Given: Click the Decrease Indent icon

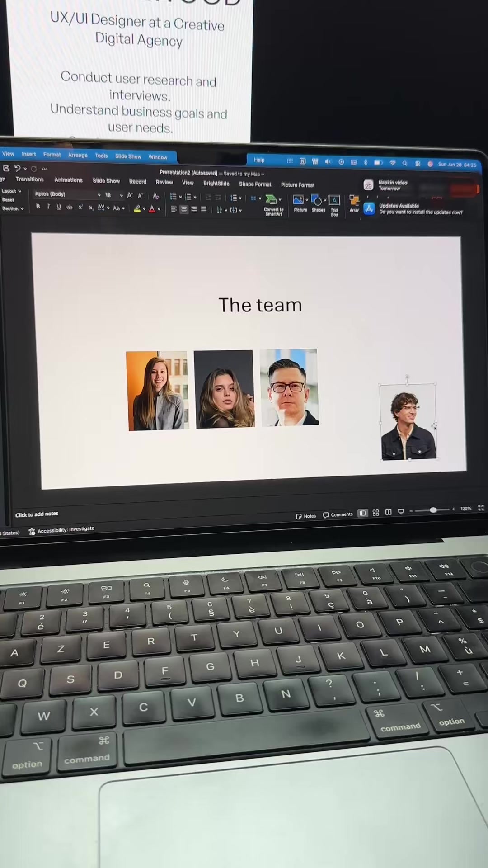Looking at the screenshot, I should [x=208, y=197].
